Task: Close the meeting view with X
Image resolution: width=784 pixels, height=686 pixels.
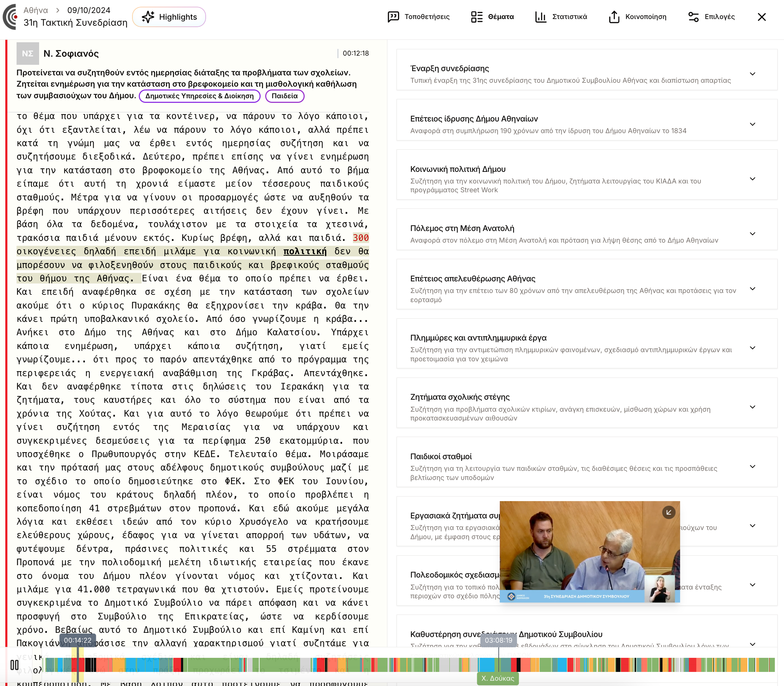Action: (x=761, y=17)
